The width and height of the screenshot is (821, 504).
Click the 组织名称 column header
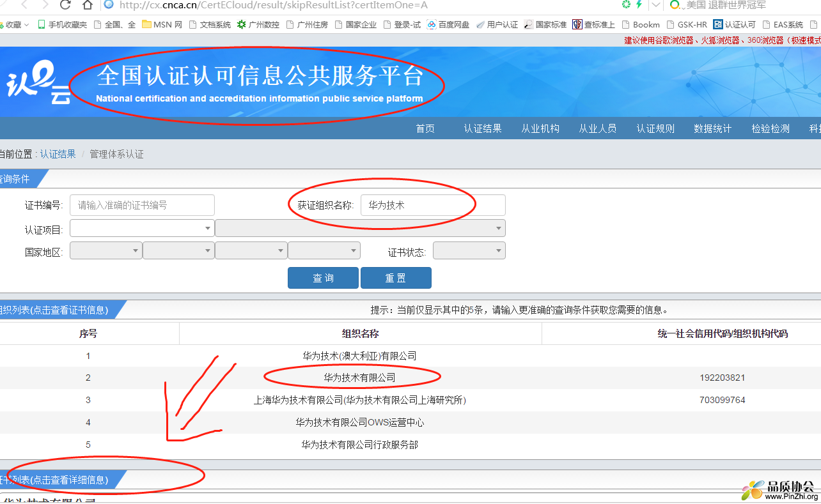coord(361,333)
